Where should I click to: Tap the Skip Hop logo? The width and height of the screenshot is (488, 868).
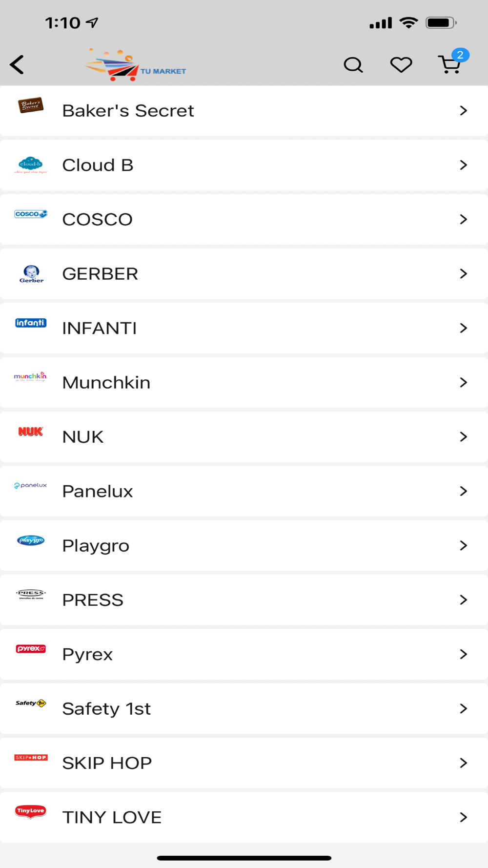(31, 758)
